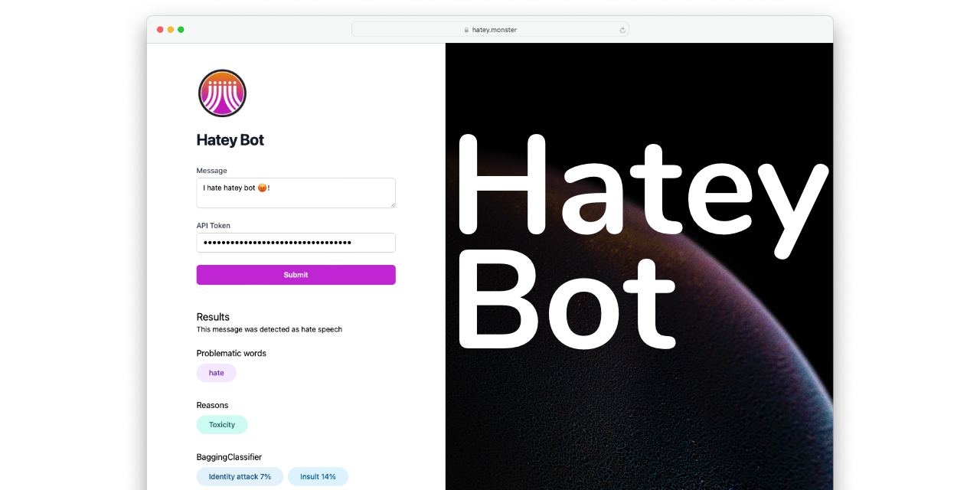Click inside the Message text field
980x490 pixels.
click(x=296, y=192)
